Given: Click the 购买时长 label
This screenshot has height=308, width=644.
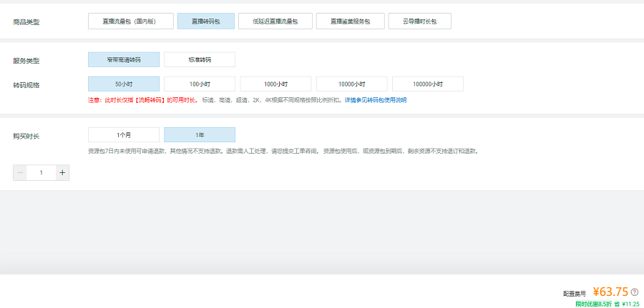Looking at the screenshot, I should coord(26,136).
